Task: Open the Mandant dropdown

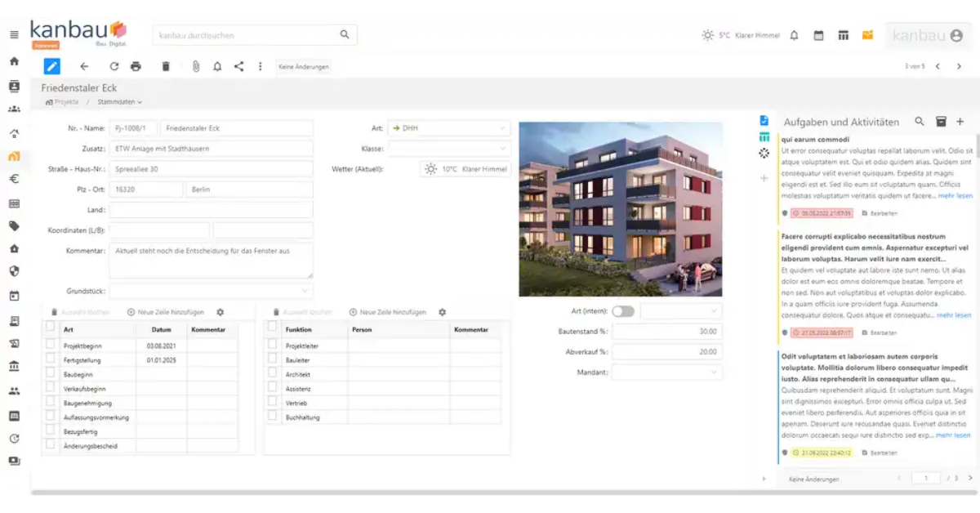Action: 667,372
